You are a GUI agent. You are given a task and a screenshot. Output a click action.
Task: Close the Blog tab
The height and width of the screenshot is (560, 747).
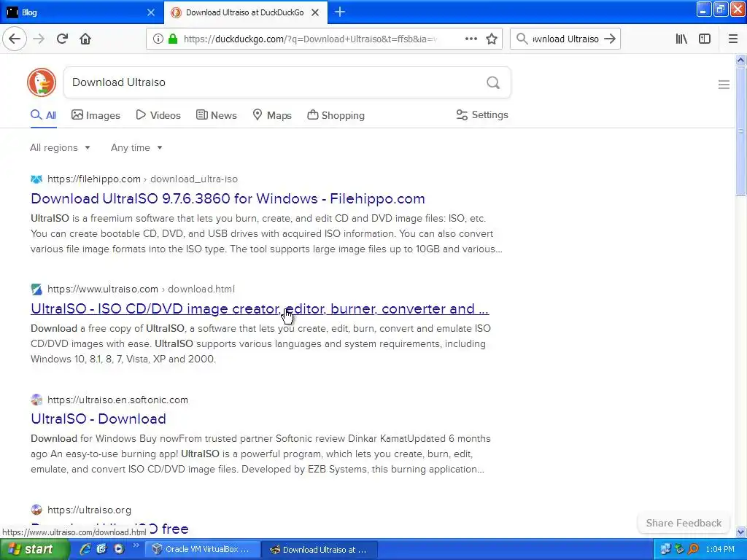151,12
